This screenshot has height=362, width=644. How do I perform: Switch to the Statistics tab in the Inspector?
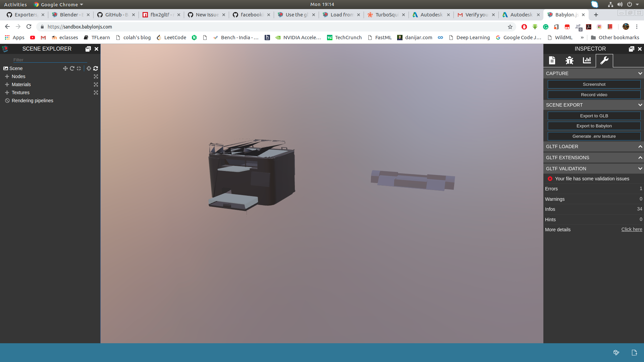(587, 60)
